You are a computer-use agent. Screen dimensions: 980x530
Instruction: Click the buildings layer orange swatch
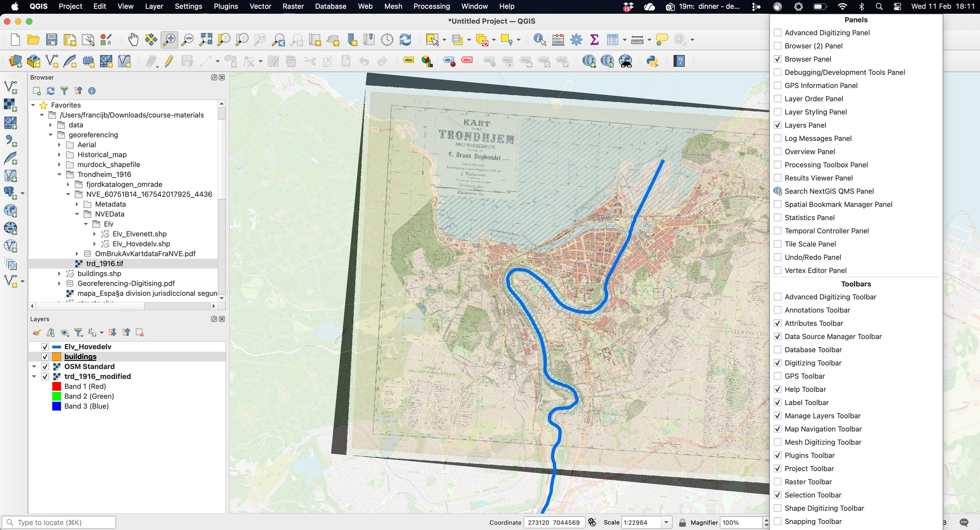point(57,356)
